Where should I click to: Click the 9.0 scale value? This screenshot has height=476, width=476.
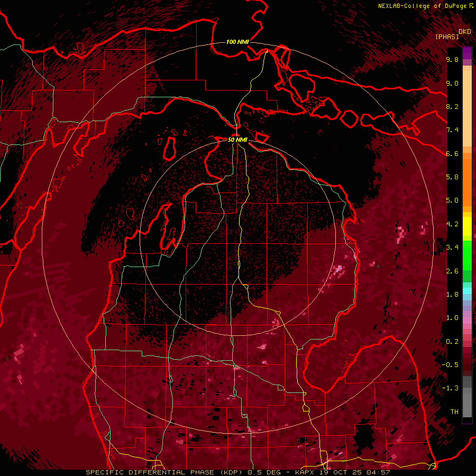coord(452,84)
